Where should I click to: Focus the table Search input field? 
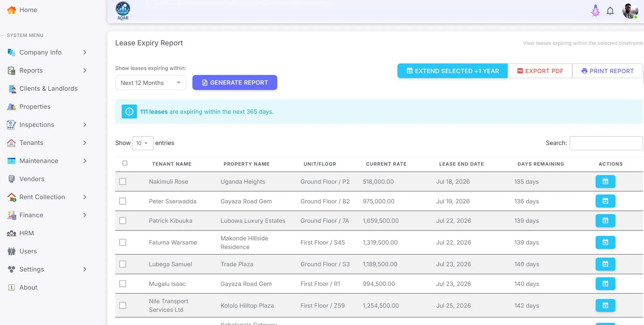606,143
